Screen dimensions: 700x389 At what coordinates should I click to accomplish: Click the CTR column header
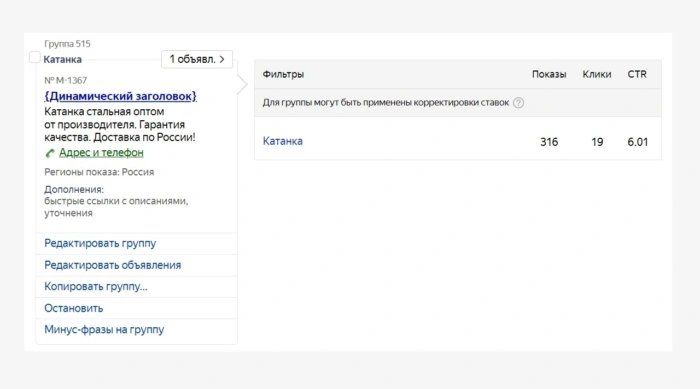coord(637,74)
